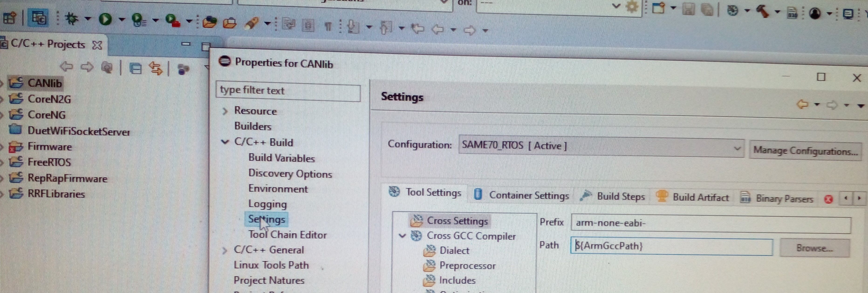
Task: Click the hammer Build icon in toolbar
Action: coord(763,11)
